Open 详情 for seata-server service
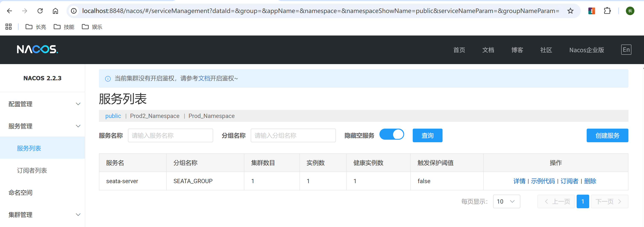 [519, 181]
